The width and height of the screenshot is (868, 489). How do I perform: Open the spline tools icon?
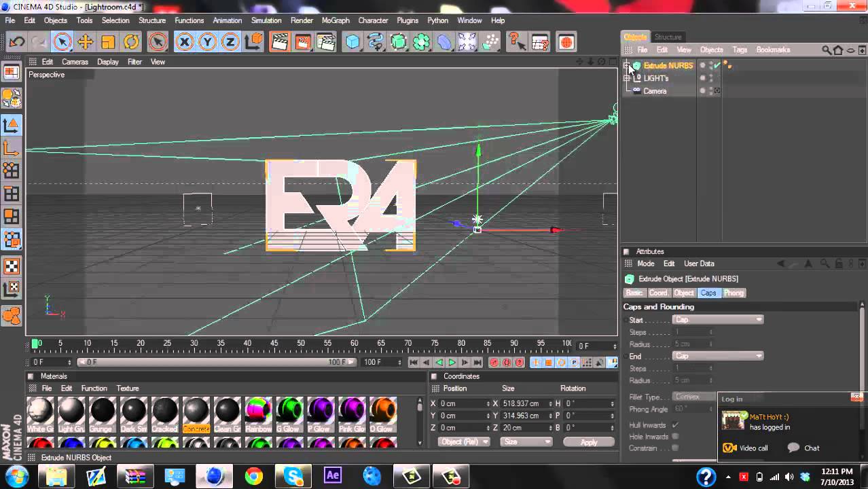point(376,42)
